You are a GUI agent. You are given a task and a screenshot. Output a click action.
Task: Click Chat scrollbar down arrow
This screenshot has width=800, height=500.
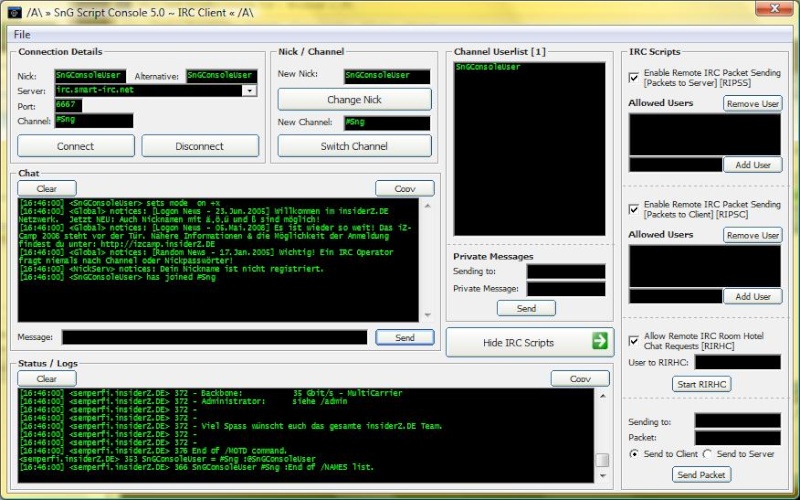(x=428, y=315)
